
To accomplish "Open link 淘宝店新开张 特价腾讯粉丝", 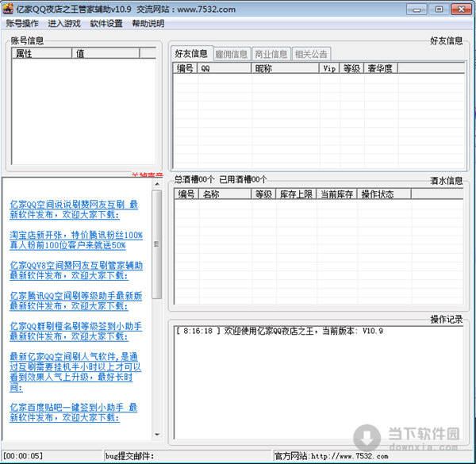I will (76, 240).
